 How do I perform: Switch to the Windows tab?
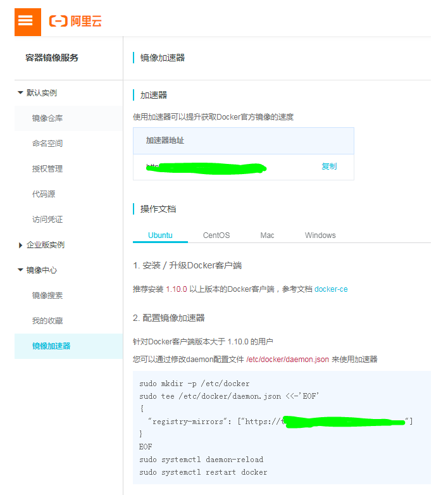320,235
